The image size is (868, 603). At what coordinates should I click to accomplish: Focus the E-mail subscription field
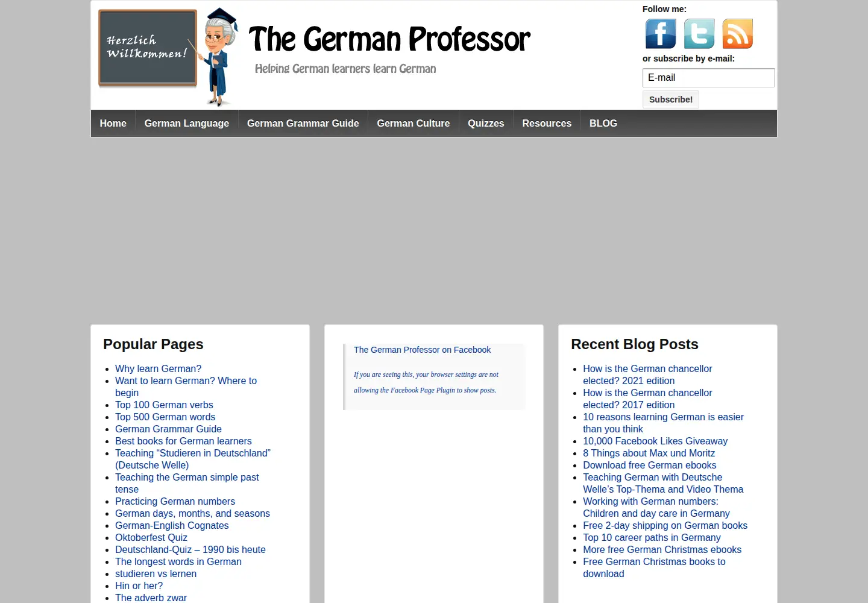709,78
